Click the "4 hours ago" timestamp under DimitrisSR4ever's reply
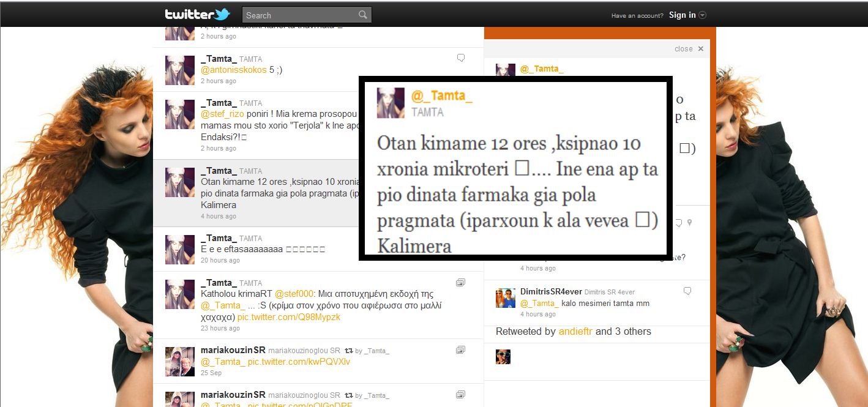The height and width of the screenshot is (407, 868). [538, 315]
